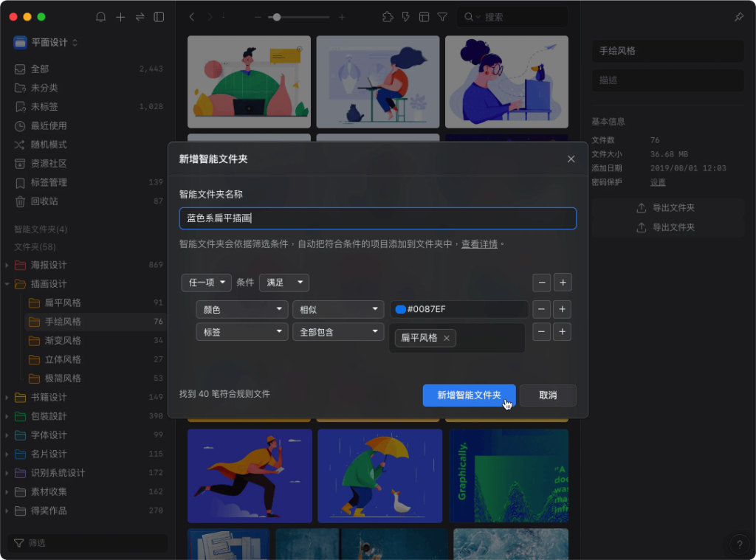The image size is (756, 560).
Task: Click the blue #0087EF color swatch
Action: click(x=401, y=310)
